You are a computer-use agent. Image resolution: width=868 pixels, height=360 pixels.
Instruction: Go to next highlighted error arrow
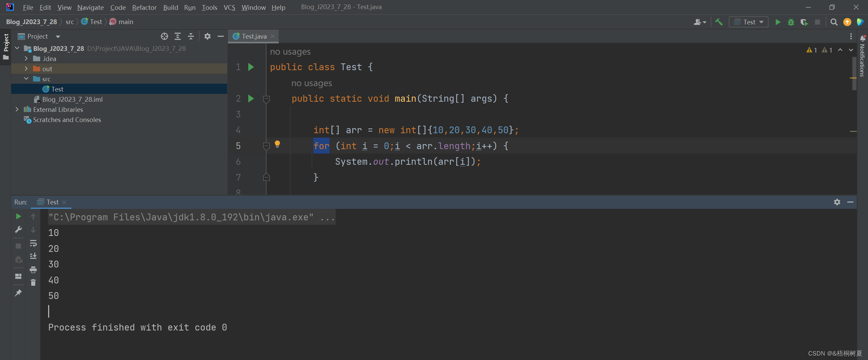pyautogui.click(x=851, y=50)
